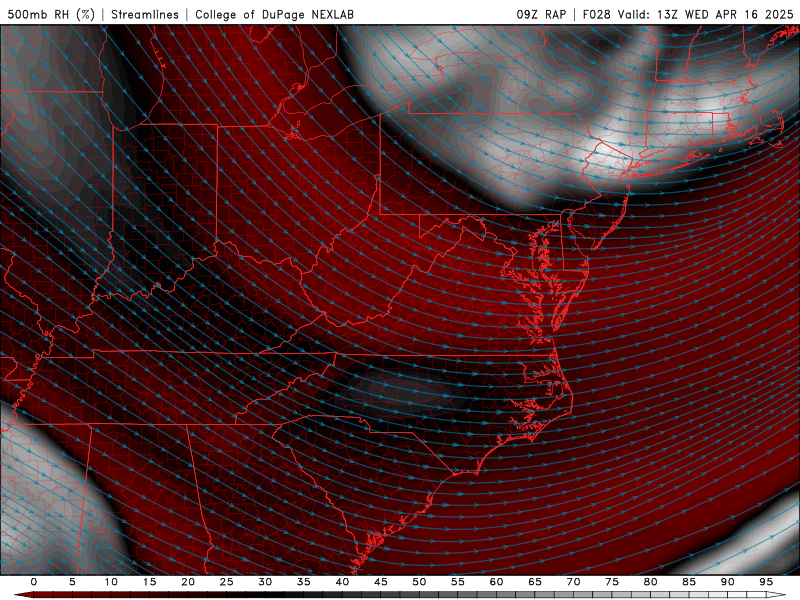Click the 55 tick label on legend
This screenshot has height=600, width=800.
tap(458, 582)
